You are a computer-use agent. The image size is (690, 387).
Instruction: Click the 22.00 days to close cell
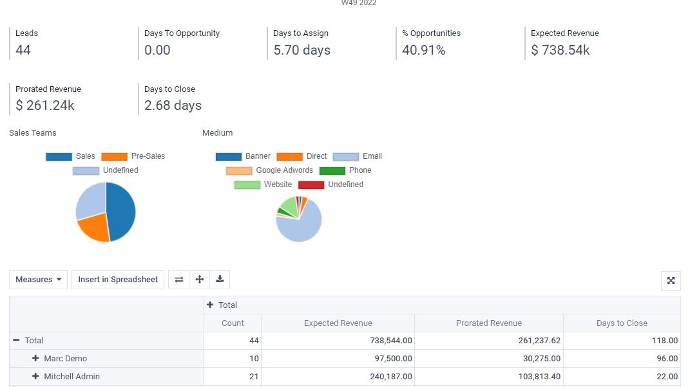[622, 376]
